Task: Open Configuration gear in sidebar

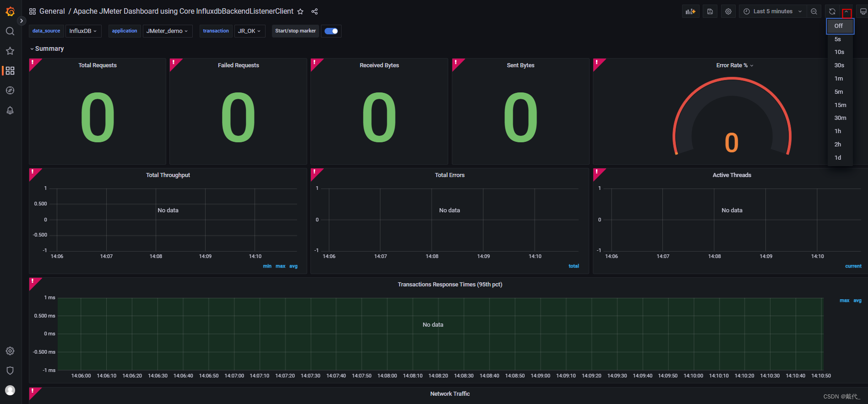Action: [10, 351]
